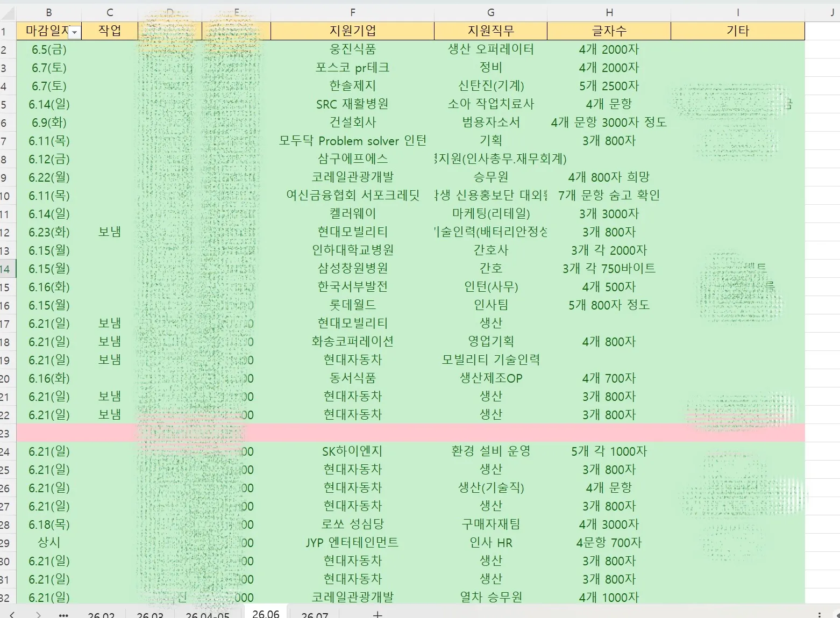Select column B header
The image size is (840, 618).
pos(49,12)
